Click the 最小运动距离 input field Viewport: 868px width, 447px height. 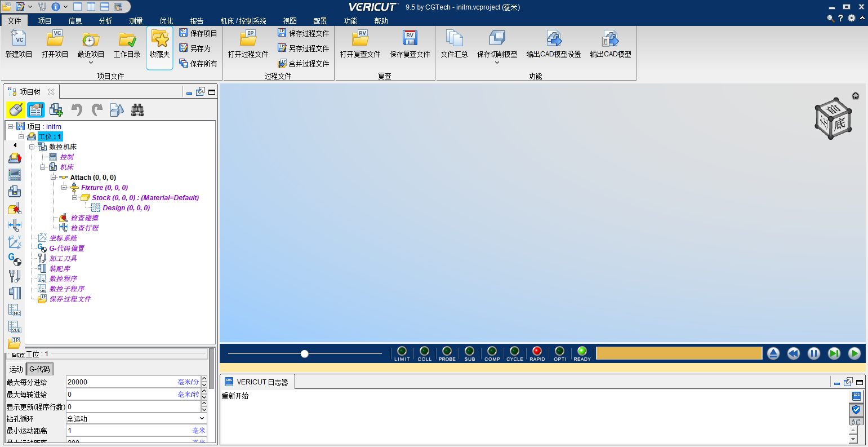coord(136,431)
